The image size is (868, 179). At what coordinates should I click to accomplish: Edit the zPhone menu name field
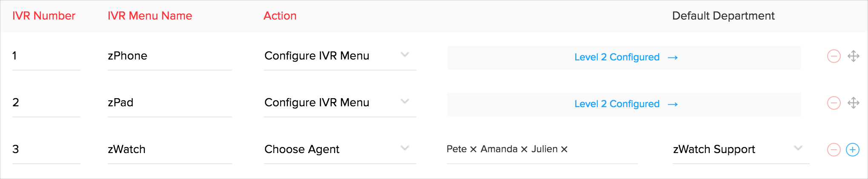[169, 56]
